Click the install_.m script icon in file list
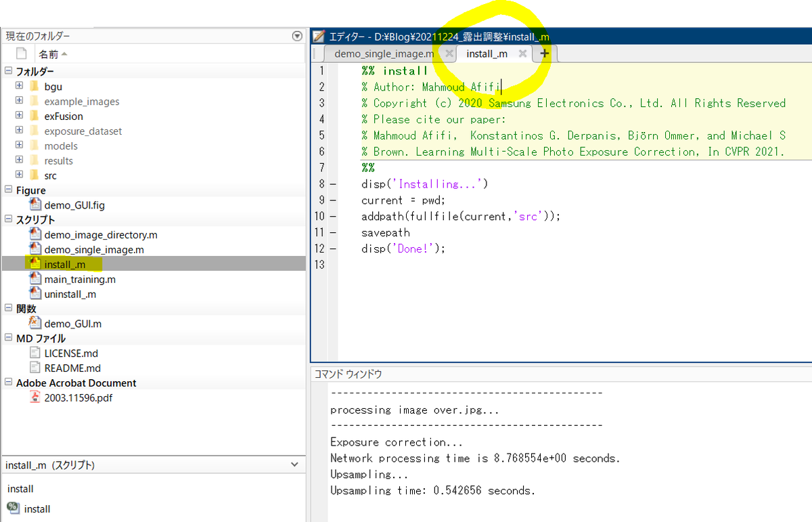 tap(35, 263)
